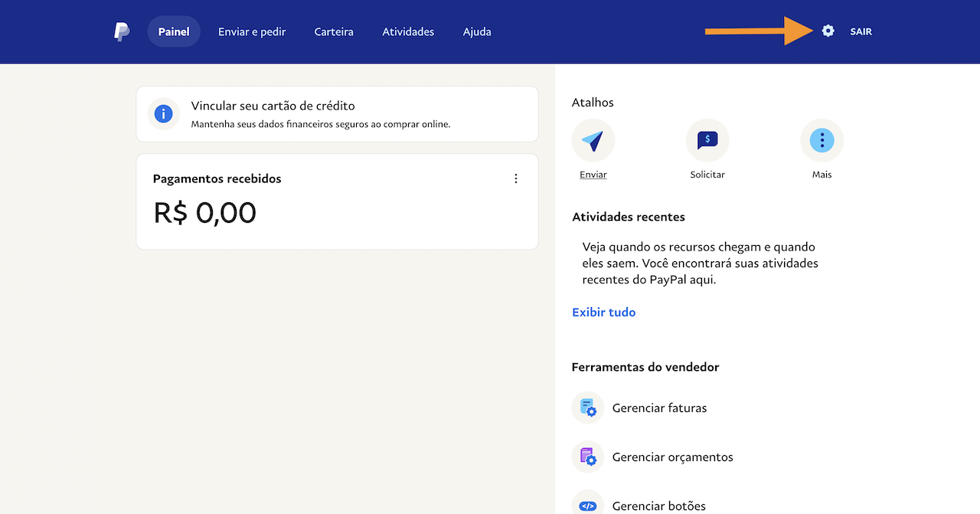Click the Gerenciar faturas icon
This screenshot has width=980, height=514.
(x=588, y=408)
